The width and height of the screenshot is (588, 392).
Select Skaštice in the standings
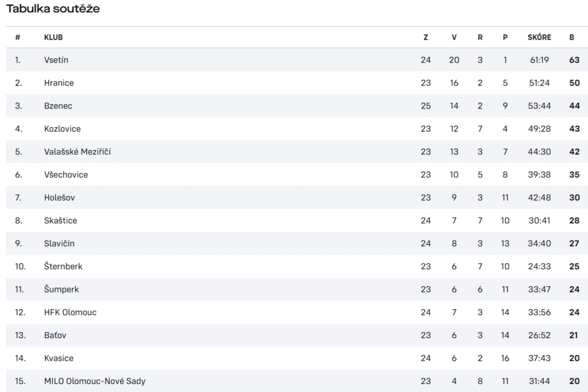click(60, 220)
